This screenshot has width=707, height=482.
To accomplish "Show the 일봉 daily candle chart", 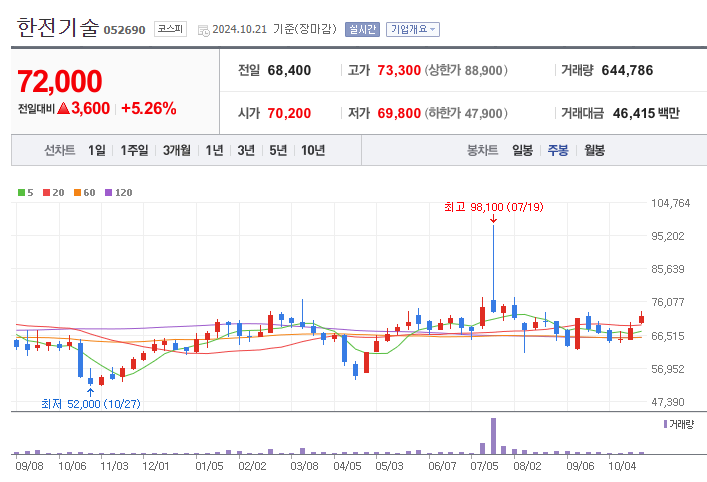I will 523,150.
